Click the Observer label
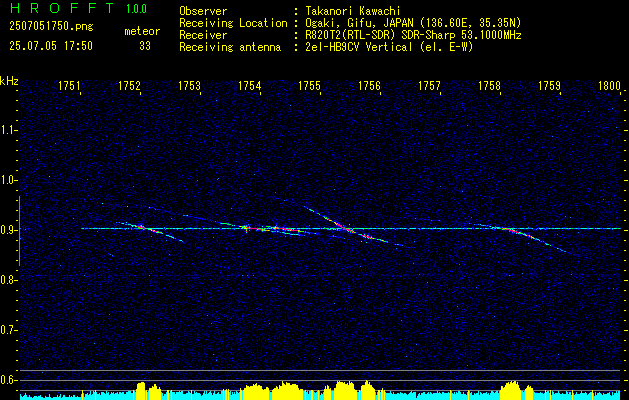The height and width of the screenshot is (400, 629). click(203, 11)
